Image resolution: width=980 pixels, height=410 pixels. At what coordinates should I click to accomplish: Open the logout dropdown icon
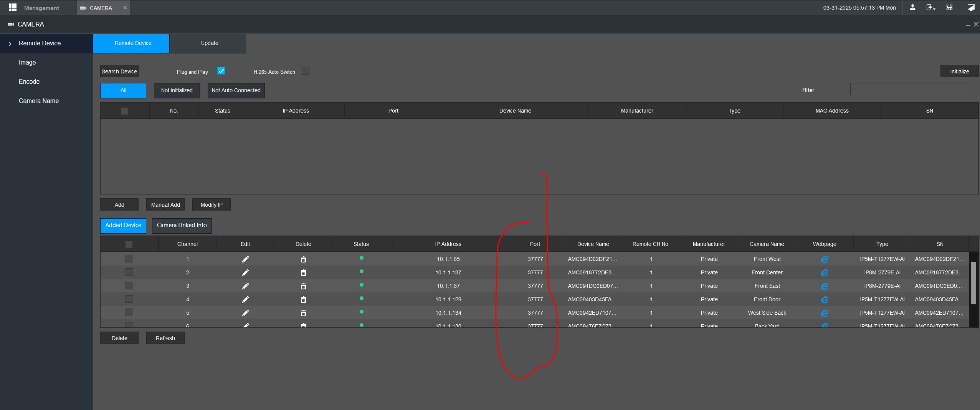pyautogui.click(x=930, y=7)
